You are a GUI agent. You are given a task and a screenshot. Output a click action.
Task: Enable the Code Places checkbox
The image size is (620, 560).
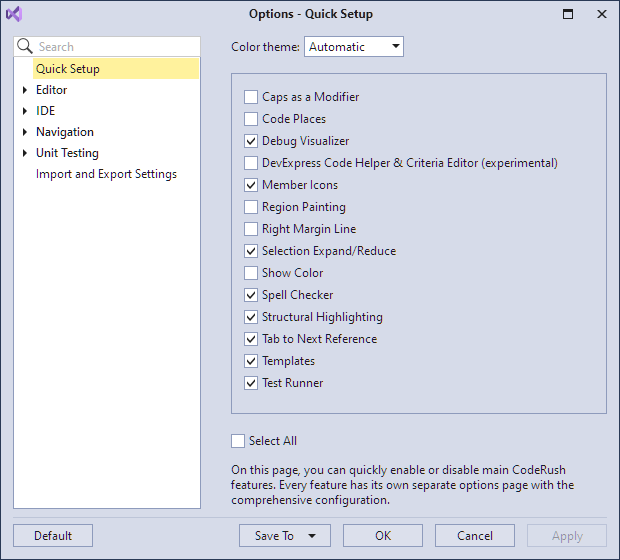pyautogui.click(x=251, y=119)
